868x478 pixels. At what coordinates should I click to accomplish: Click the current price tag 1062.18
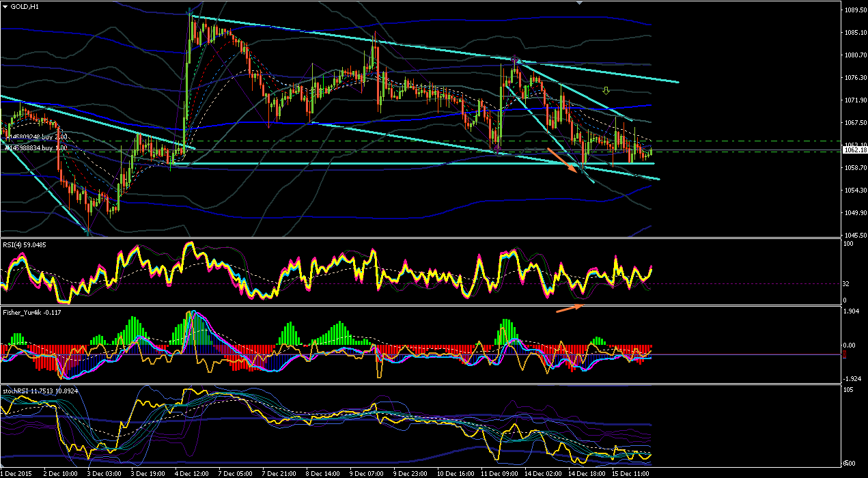(855, 150)
